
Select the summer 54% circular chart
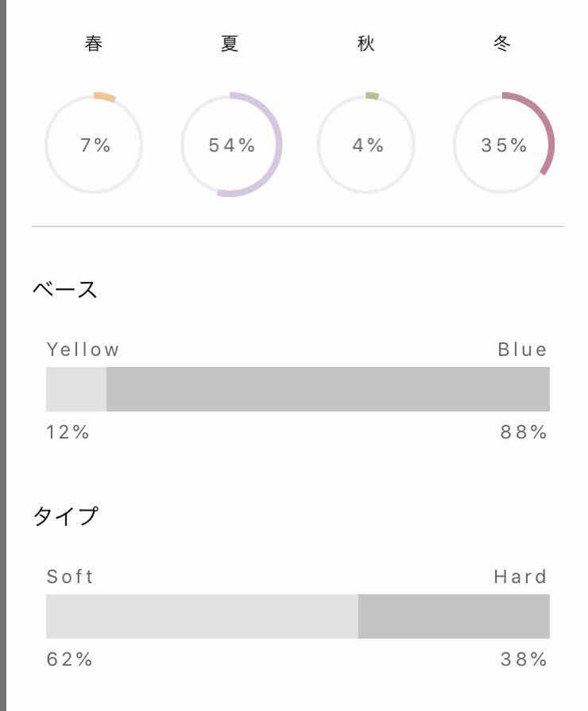(231, 145)
